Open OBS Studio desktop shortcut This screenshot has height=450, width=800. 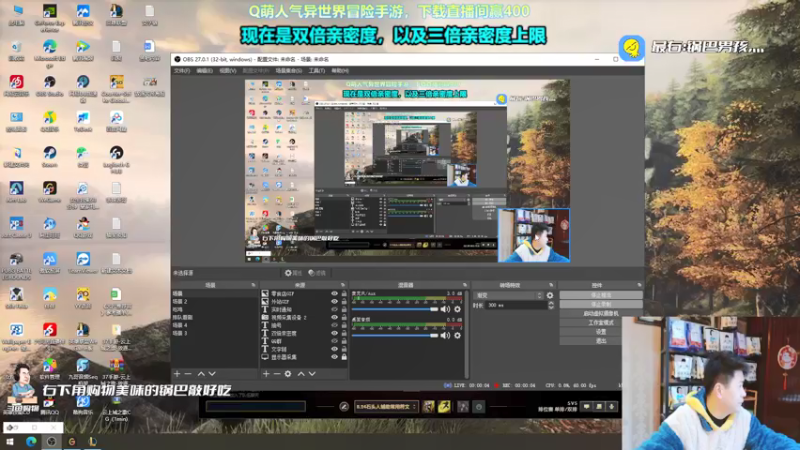coord(49,86)
